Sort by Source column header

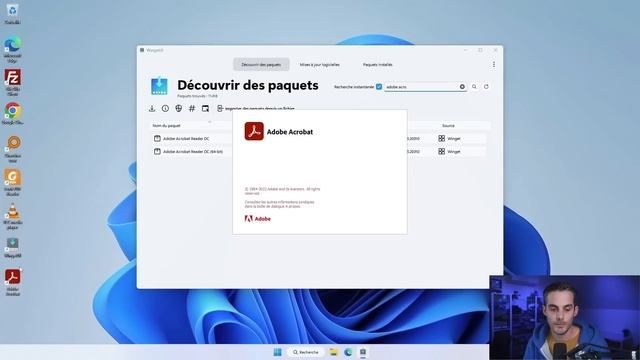448,126
